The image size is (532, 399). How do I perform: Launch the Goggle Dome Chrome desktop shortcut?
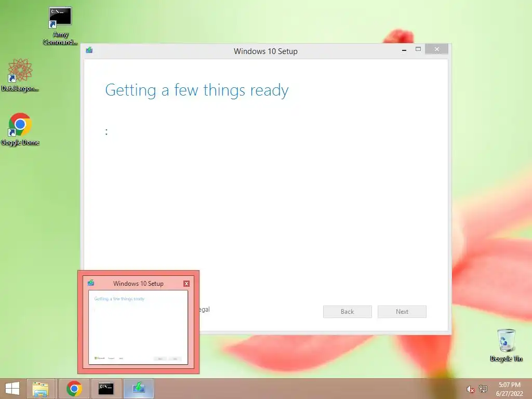coord(20,129)
